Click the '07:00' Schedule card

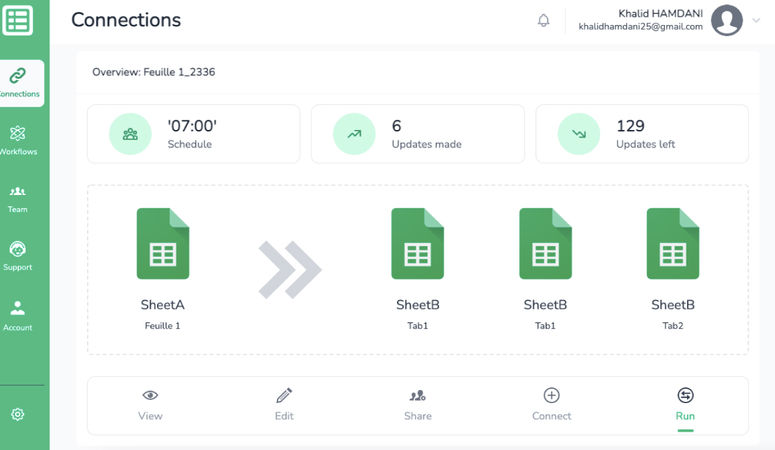click(193, 134)
